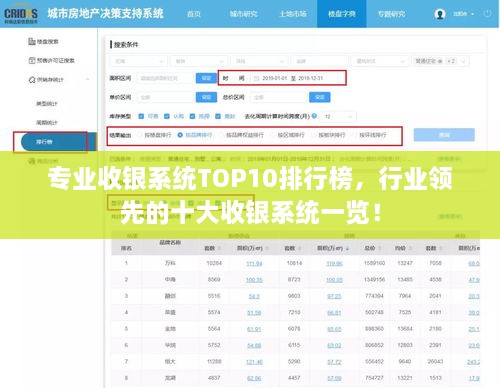Click the large blue query button
The height and width of the screenshot is (390, 500).
444,135
